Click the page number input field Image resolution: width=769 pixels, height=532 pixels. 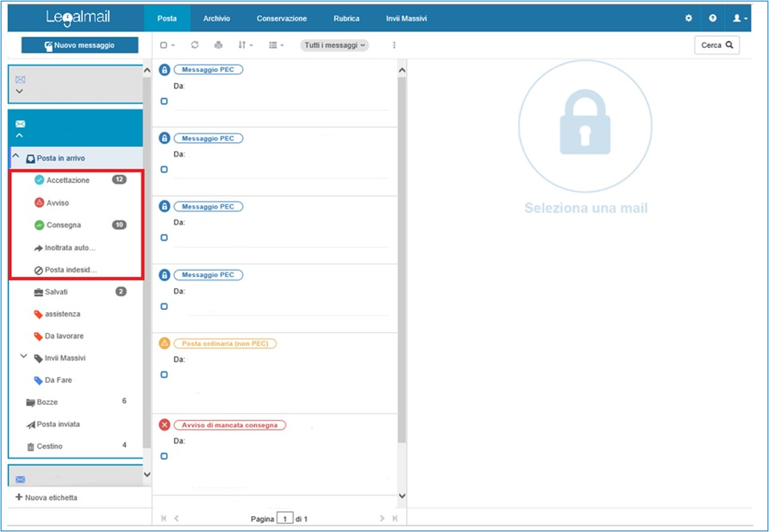(x=285, y=519)
